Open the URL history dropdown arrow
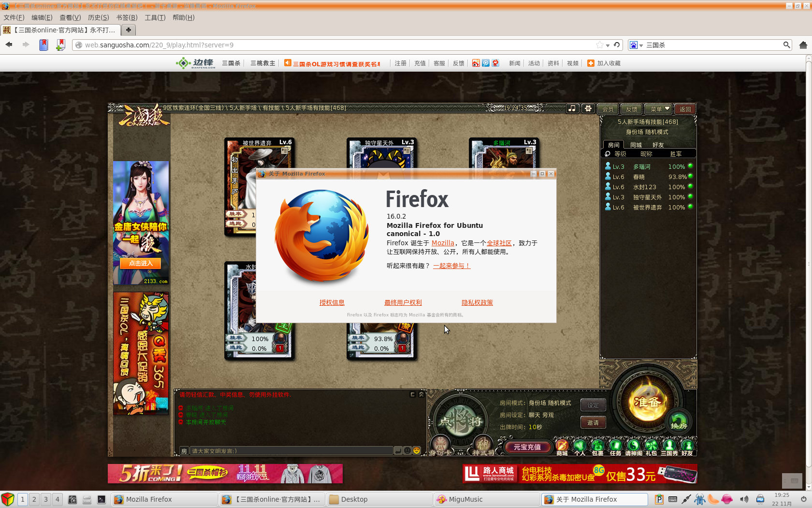This screenshot has width=812, height=508. click(x=608, y=45)
